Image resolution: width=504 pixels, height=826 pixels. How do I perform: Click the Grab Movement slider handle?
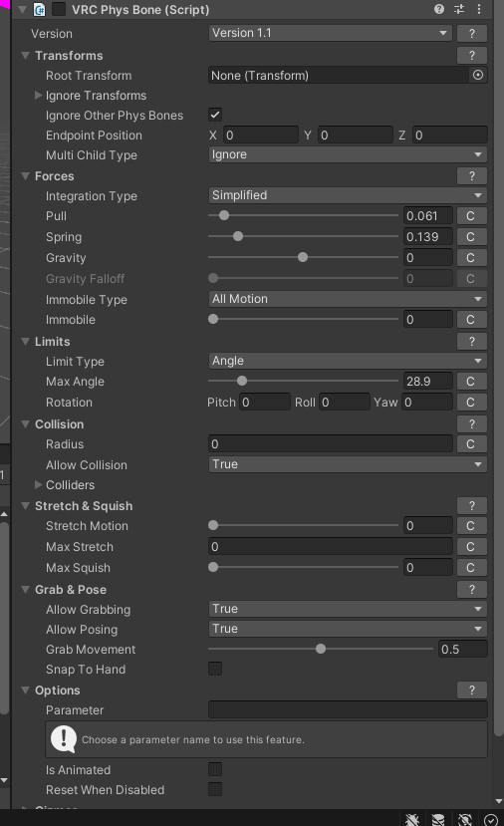321,649
